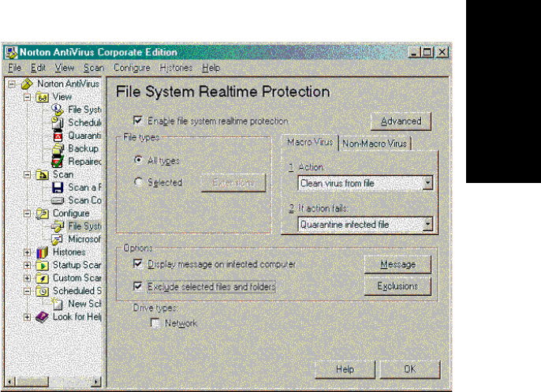Click the Repaired items checkmark icon
This screenshot has width=541, height=392.
[x=58, y=162]
